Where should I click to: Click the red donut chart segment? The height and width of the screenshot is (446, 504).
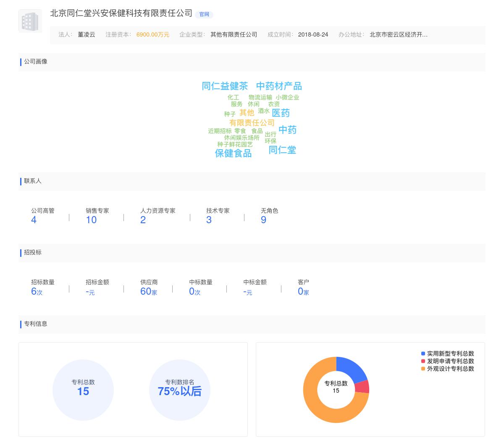(x=362, y=387)
